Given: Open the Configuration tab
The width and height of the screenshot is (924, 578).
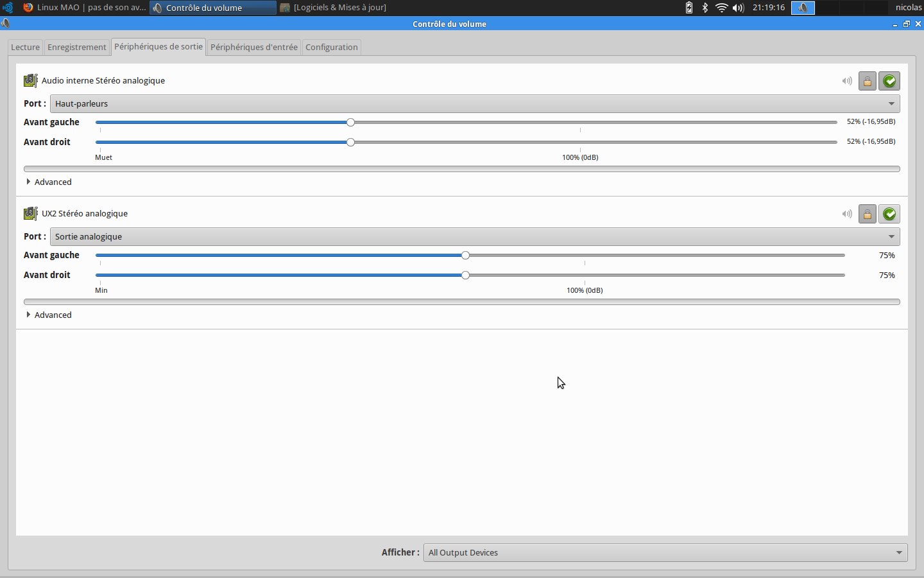Looking at the screenshot, I should 332,47.
